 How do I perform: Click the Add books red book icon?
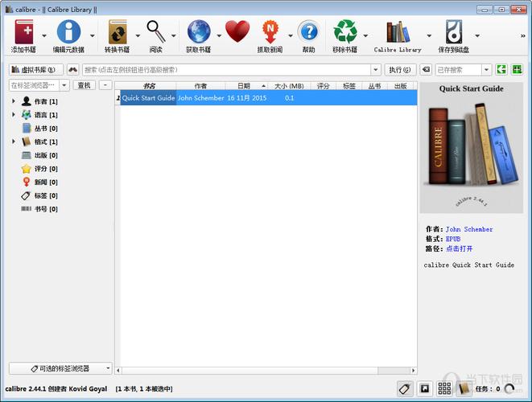24,32
